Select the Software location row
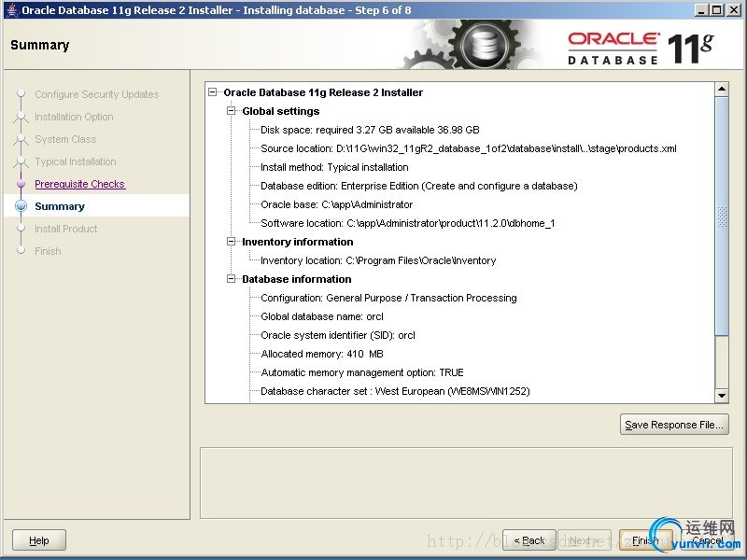Screen dimensions: 747x560 point(408,223)
